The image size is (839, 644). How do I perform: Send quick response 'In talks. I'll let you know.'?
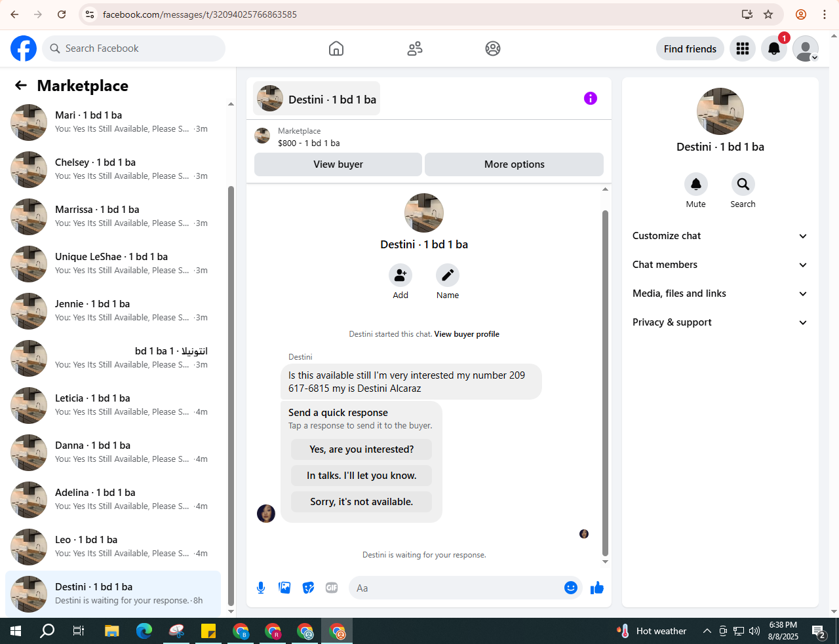click(x=362, y=476)
